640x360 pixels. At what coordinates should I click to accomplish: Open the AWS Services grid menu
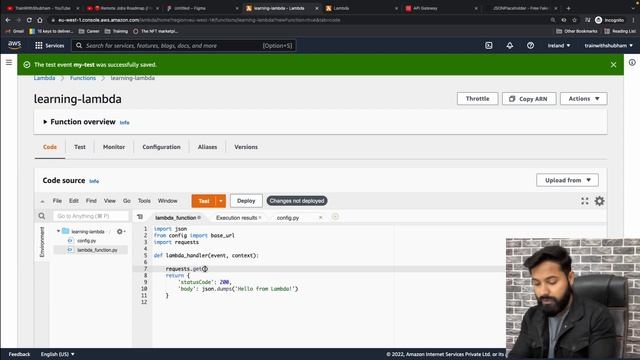[x=39, y=46]
